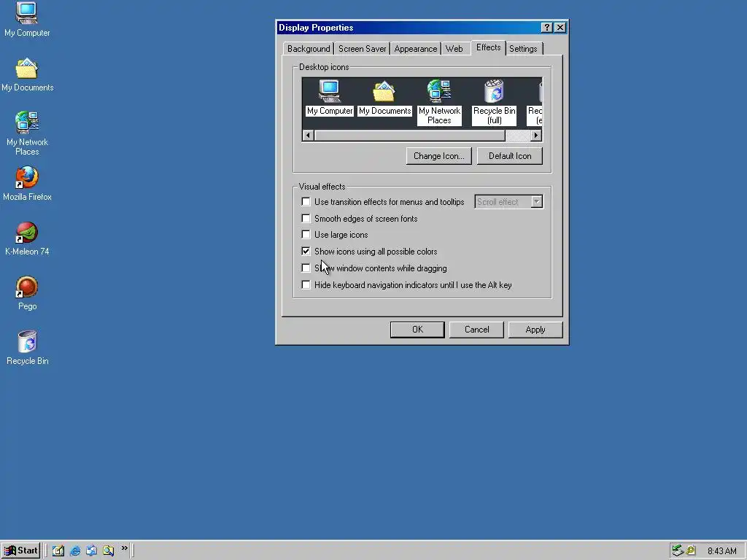Switch to the Settings tab
Image resolution: width=747 pixels, height=560 pixels.
tap(523, 49)
